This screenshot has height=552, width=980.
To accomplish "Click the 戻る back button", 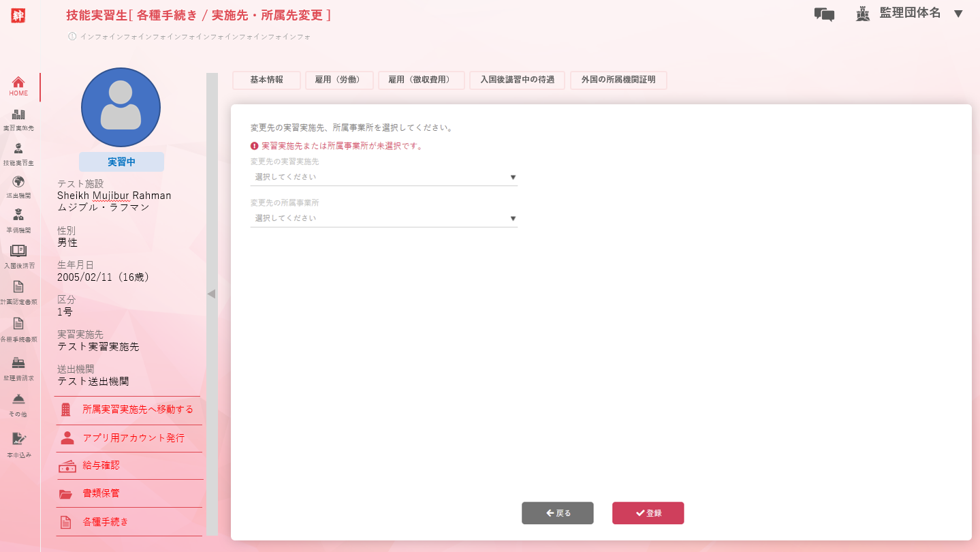I will [557, 513].
